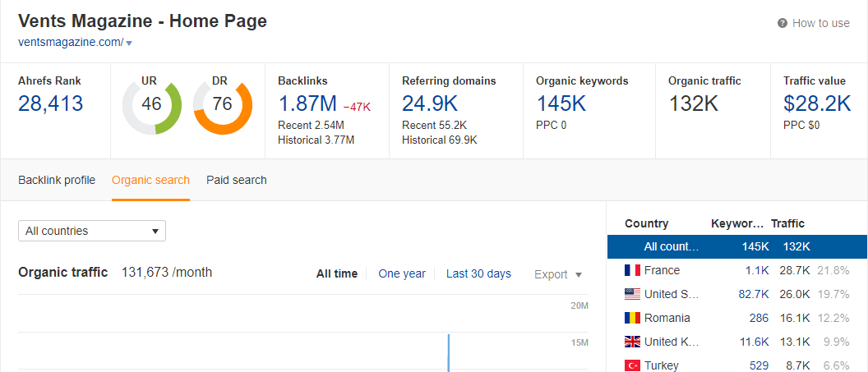Open the 1.87M backlinks count link
This screenshot has height=372, width=868.
point(307,103)
